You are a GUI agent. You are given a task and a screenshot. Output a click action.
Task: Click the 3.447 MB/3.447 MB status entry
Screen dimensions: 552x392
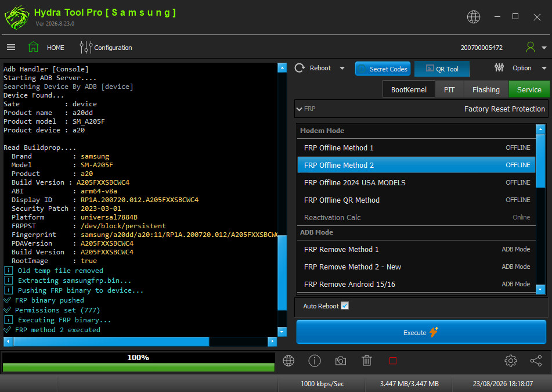click(x=409, y=383)
